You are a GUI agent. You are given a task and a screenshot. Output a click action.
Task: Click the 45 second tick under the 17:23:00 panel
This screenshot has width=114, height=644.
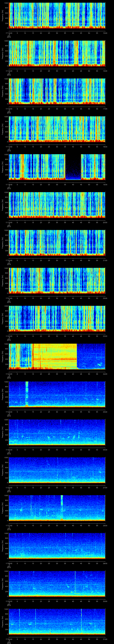click(81, 374)
